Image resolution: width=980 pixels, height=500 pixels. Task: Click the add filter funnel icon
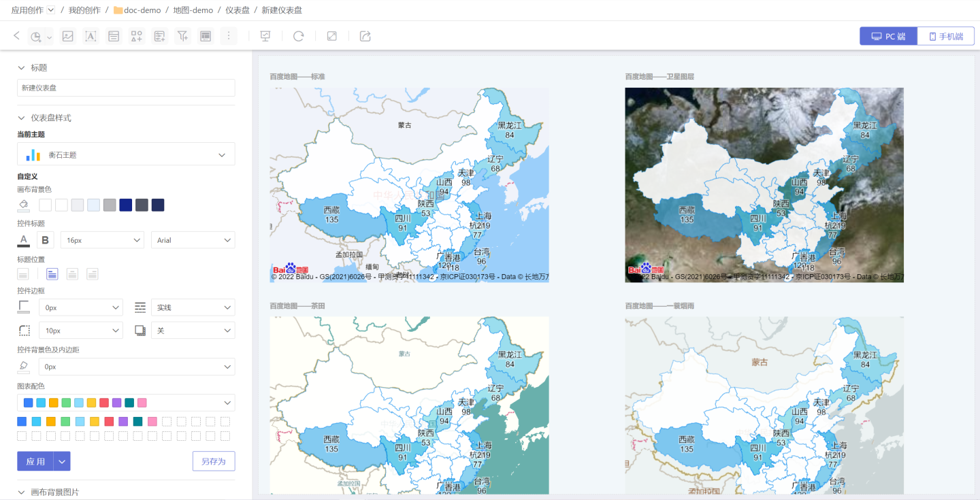point(182,36)
